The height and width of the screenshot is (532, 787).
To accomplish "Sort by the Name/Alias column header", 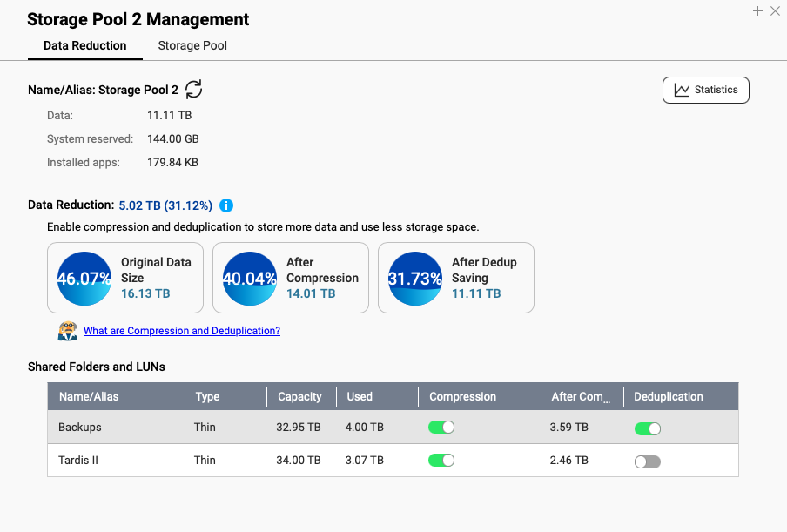I will click(89, 396).
